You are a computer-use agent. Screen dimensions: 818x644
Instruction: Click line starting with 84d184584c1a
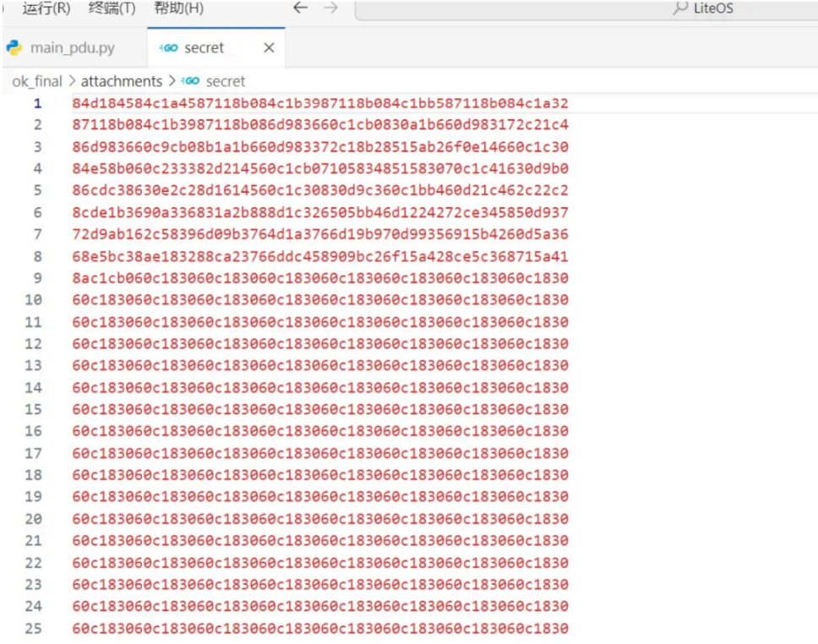pos(320,103)
